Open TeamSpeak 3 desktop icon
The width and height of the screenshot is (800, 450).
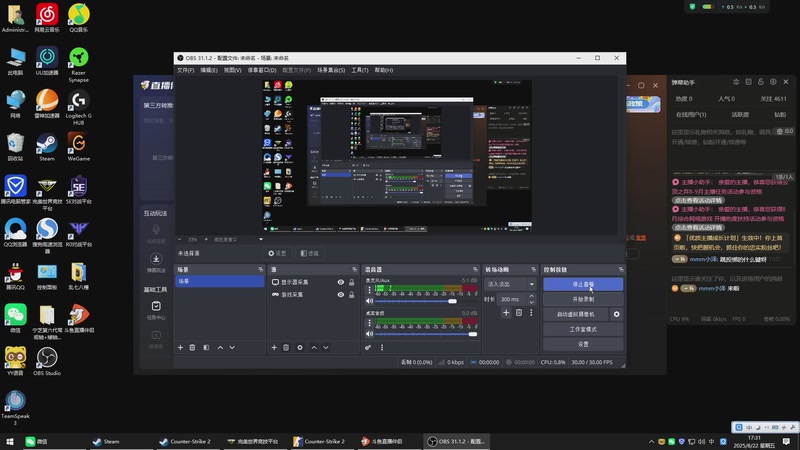point(15,407)
